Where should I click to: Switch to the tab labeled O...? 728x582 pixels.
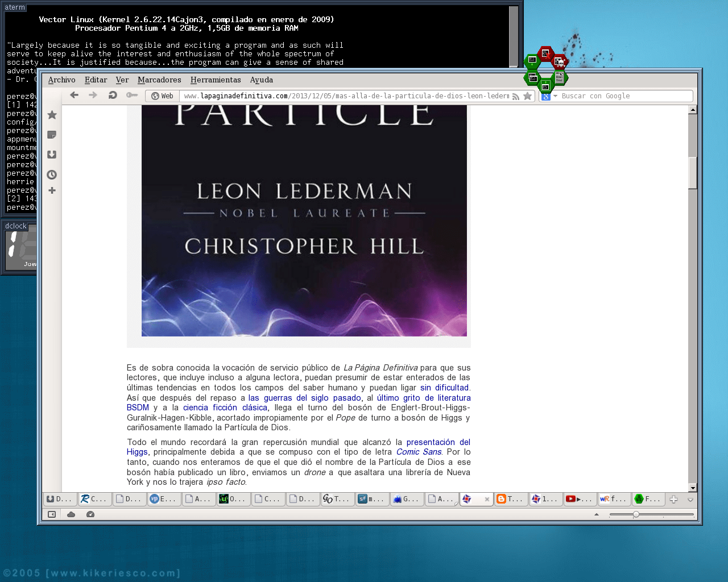point(233,499)
